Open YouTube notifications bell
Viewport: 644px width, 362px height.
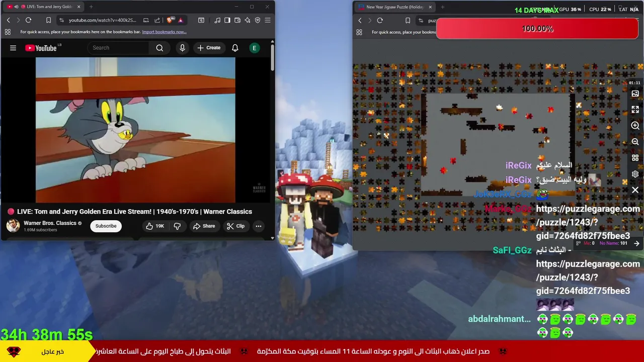pyautogui.click(x=235, y=48)
